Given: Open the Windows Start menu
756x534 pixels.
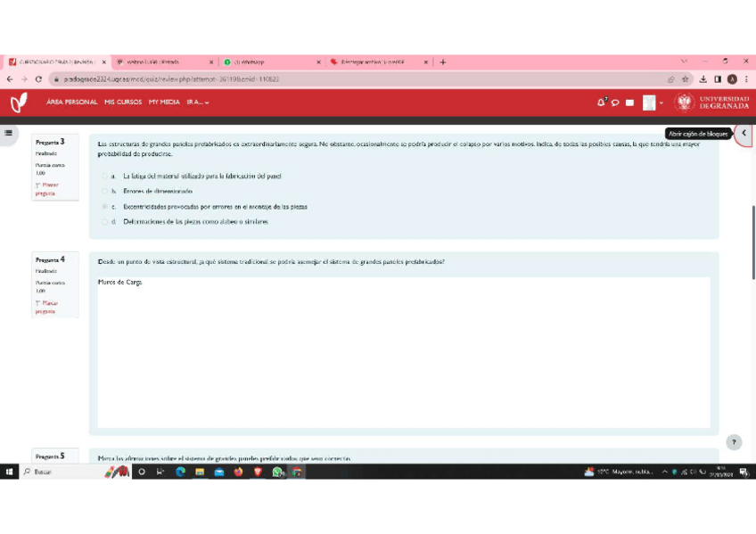Looking at the screenshot, I should (9, 472).
